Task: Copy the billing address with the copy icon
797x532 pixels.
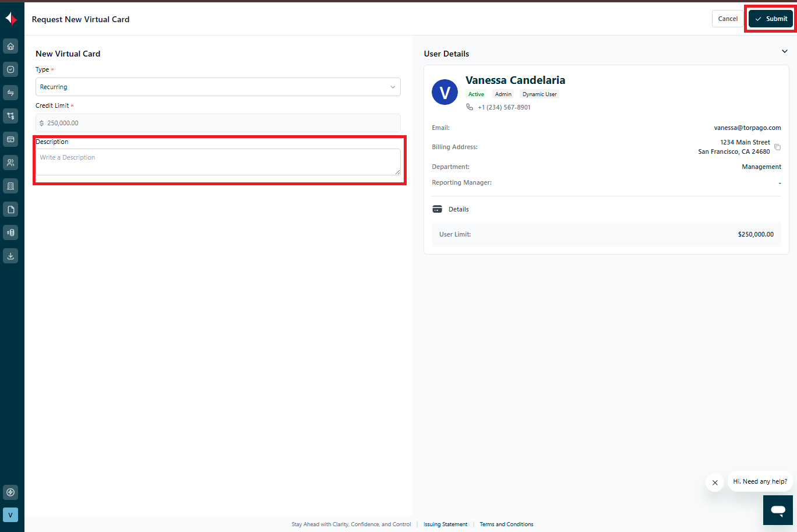Action: click(777, 147)
